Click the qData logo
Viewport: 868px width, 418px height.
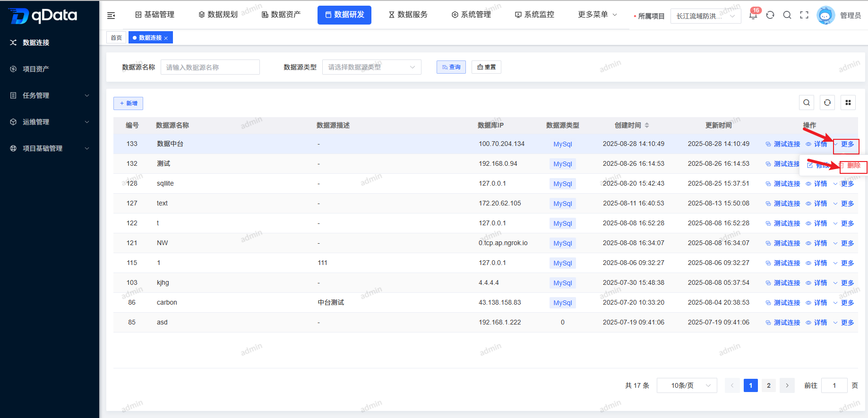[x=43, y=16]
